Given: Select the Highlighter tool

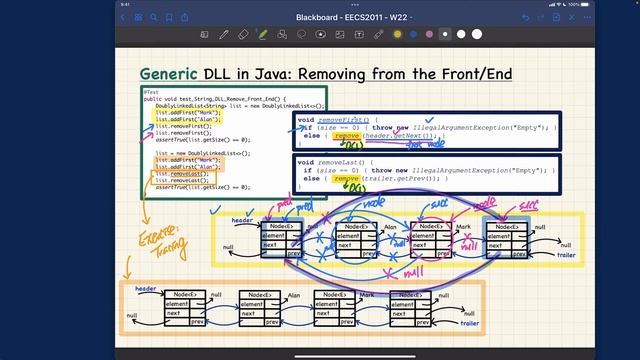Looking at the screenshot, I should (262, 35).
